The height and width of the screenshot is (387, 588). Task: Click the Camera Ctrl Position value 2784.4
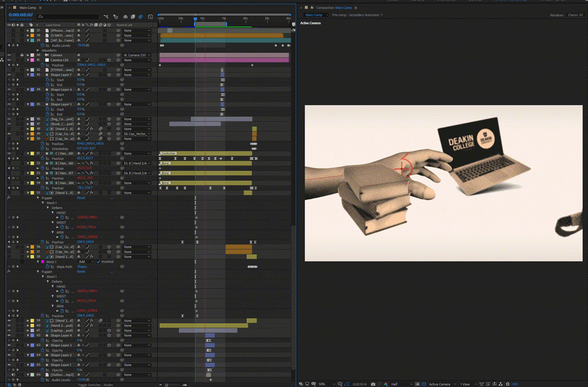coord(82,65)
